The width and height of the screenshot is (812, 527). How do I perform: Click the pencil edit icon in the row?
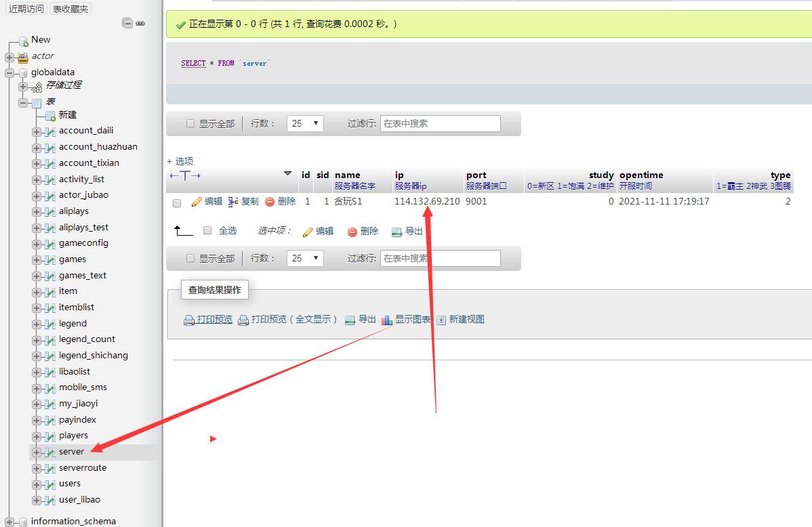click(x=197, y=202)
